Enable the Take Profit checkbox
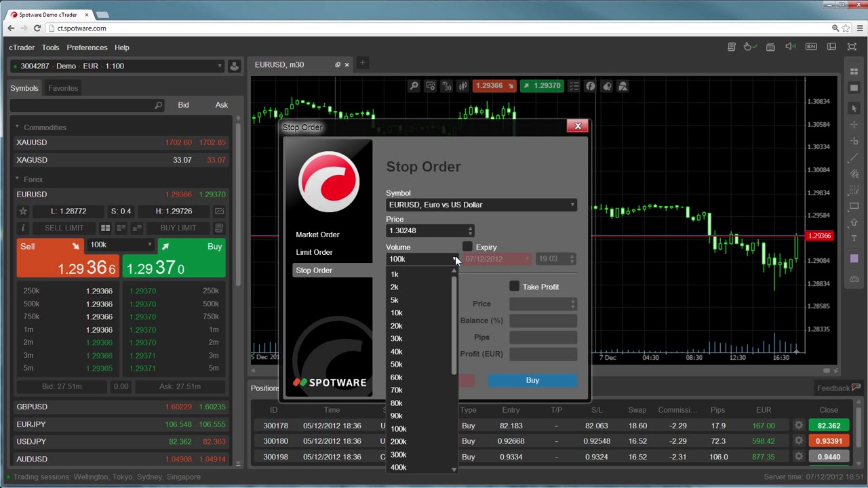The image size is (868, 488). pyautogui.click(x=514, y=287)
